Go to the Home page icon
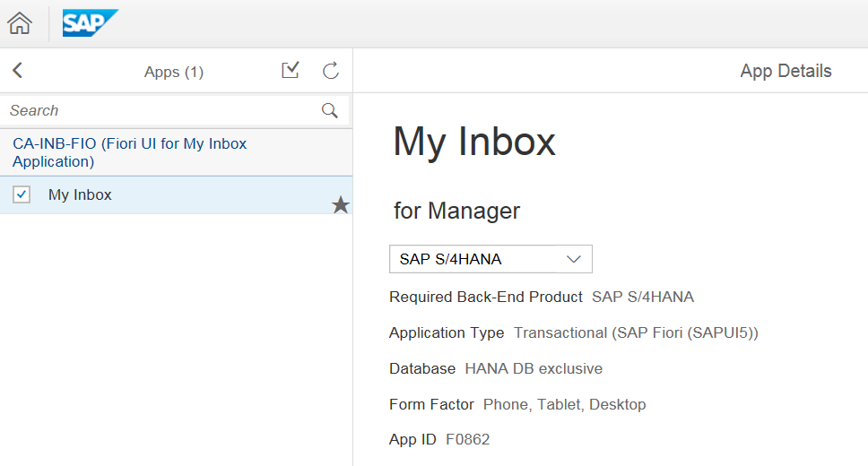This screenshot has height=466, width=868. [20, 23]
